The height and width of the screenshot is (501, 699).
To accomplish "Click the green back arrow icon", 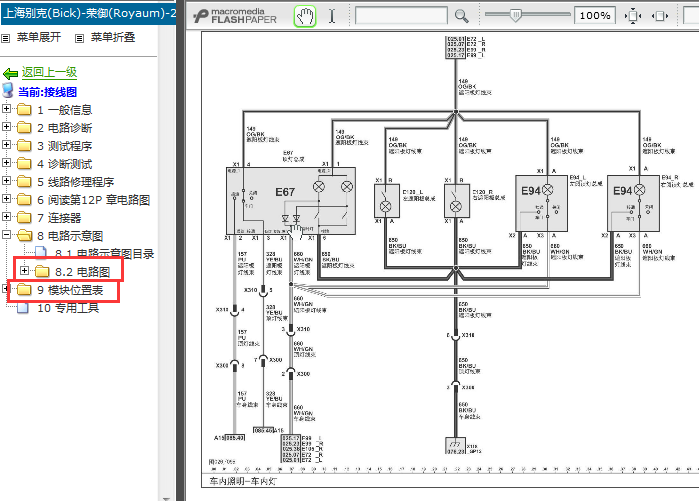I will coord(10,73).
